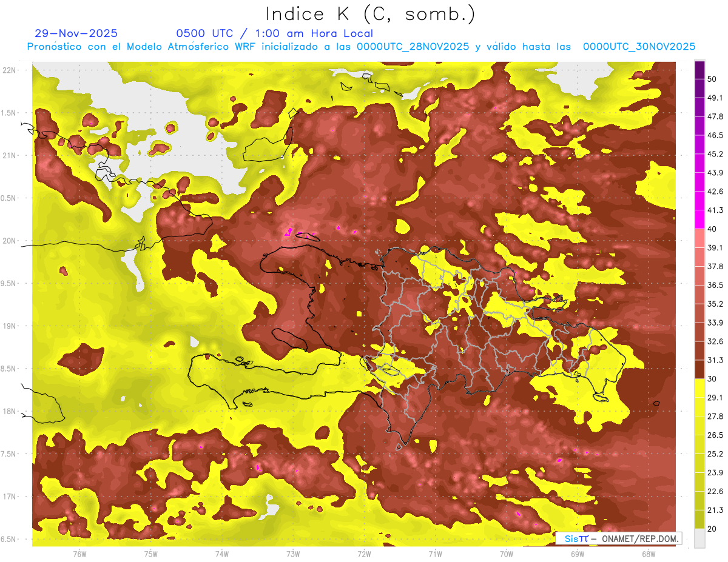
Task: Pick the light grey swatch at the colorbar bottom
Action: tap(699, 538)
